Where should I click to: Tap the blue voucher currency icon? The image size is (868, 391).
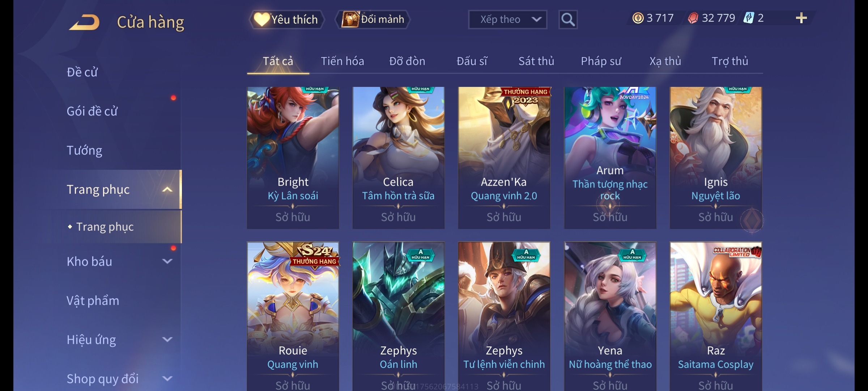(748, 18)
